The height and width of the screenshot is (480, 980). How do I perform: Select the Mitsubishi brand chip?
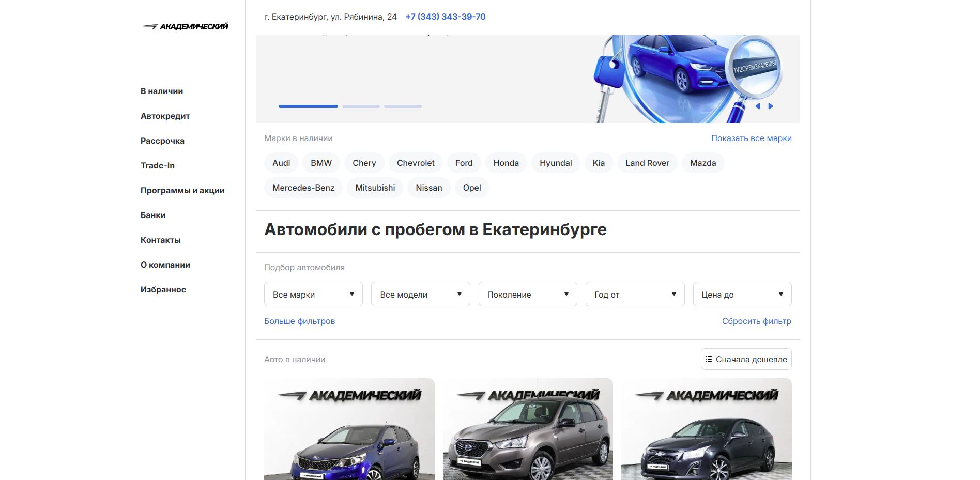point(375,188)
